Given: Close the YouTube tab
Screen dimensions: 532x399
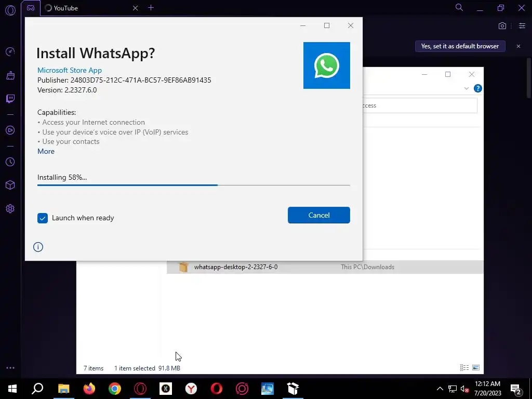Looking at the screenshot, I should 135,8.
